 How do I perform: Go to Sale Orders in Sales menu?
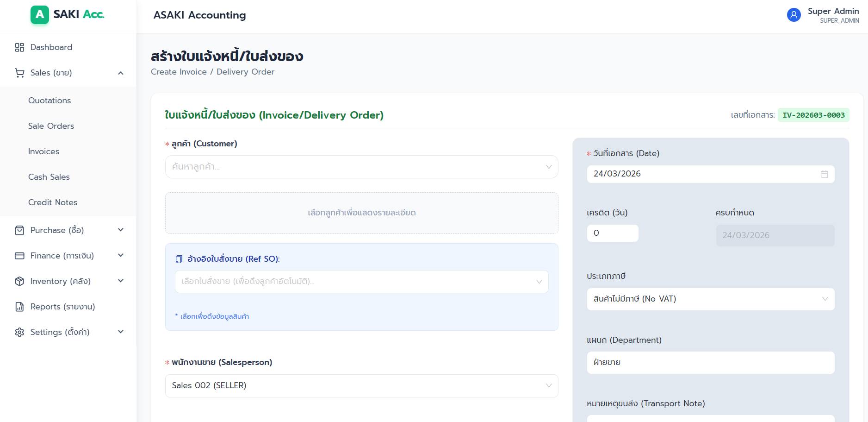[x=51, y=126]
